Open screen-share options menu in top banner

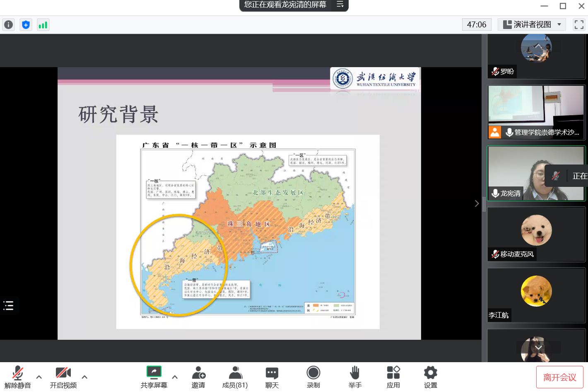pyautogui.click(x=340, y=5)
